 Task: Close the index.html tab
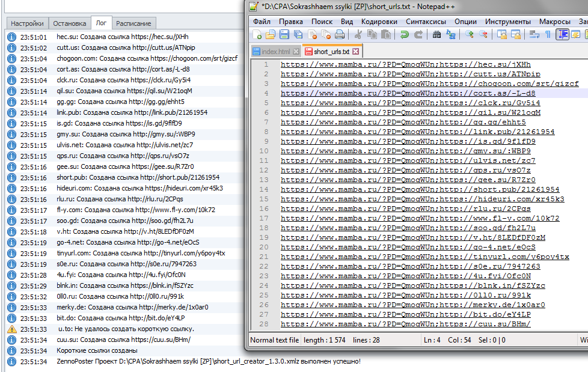(x=296, y=51)
